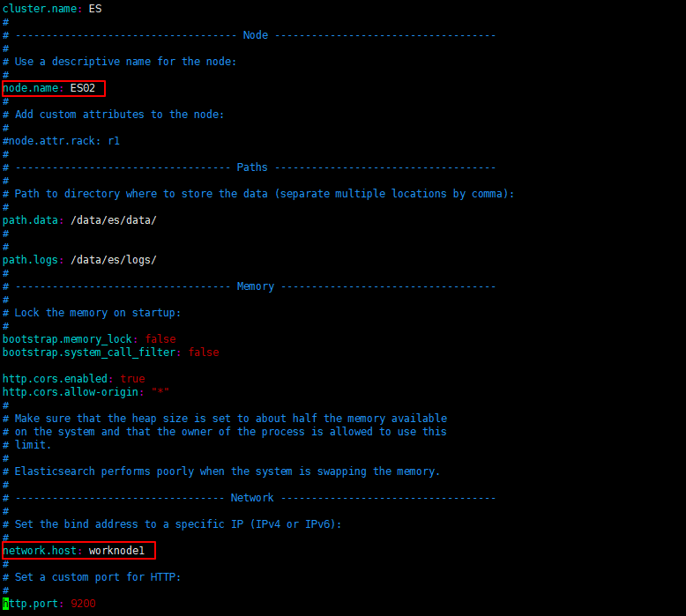Viewport: 686px width, 616px height.
Task: Click comment 'Path to directory where to store the data'
Action: pyautogui.click(x=258, y=194)
